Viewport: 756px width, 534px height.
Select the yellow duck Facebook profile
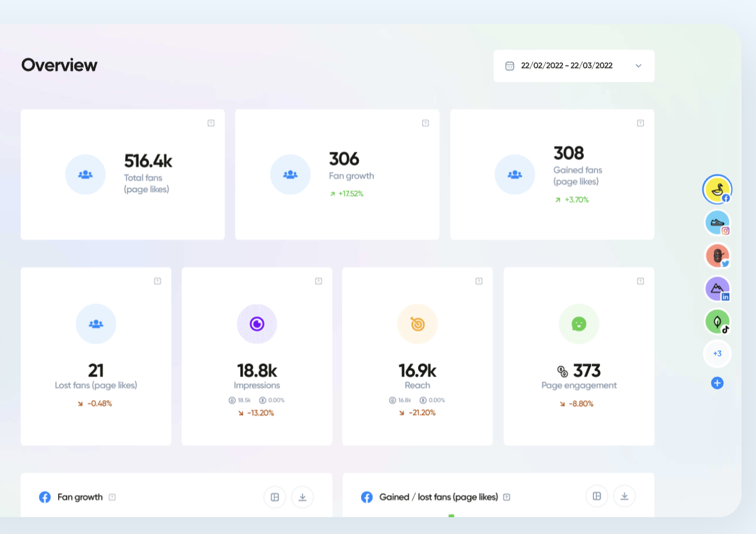(x=718, y=189)
